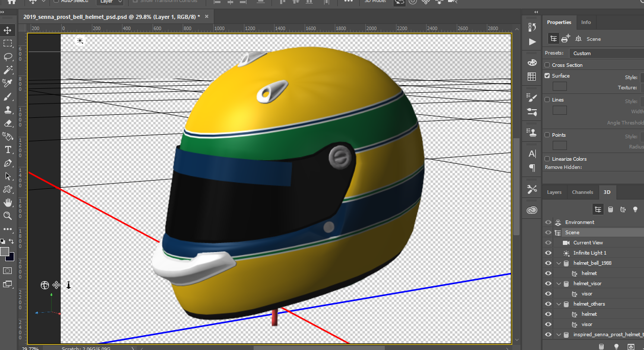Expand the collapsed panel dock arrows
The image size is (644, 350).
point(536,12)
